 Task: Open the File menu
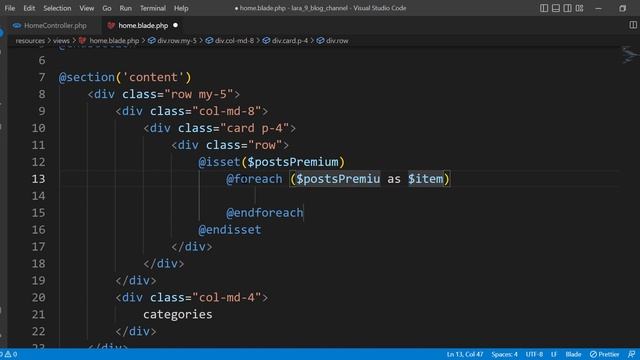click(x=9, y=8)
